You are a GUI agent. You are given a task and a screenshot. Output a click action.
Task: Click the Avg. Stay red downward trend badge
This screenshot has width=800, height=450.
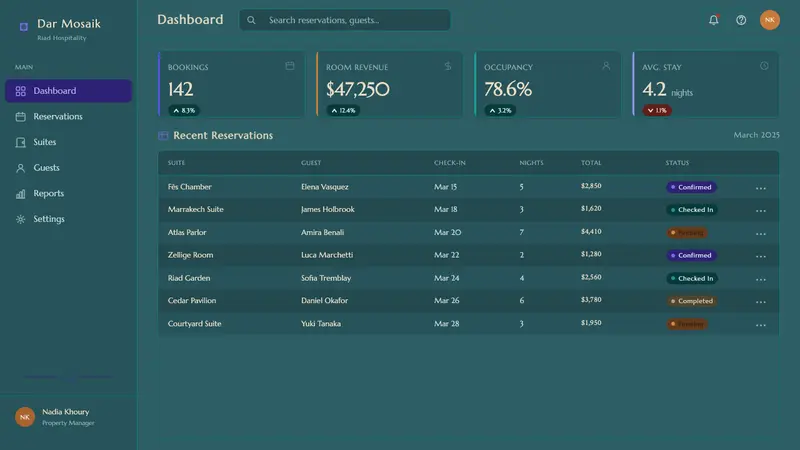pyautogui.click(x=657, y=110)
